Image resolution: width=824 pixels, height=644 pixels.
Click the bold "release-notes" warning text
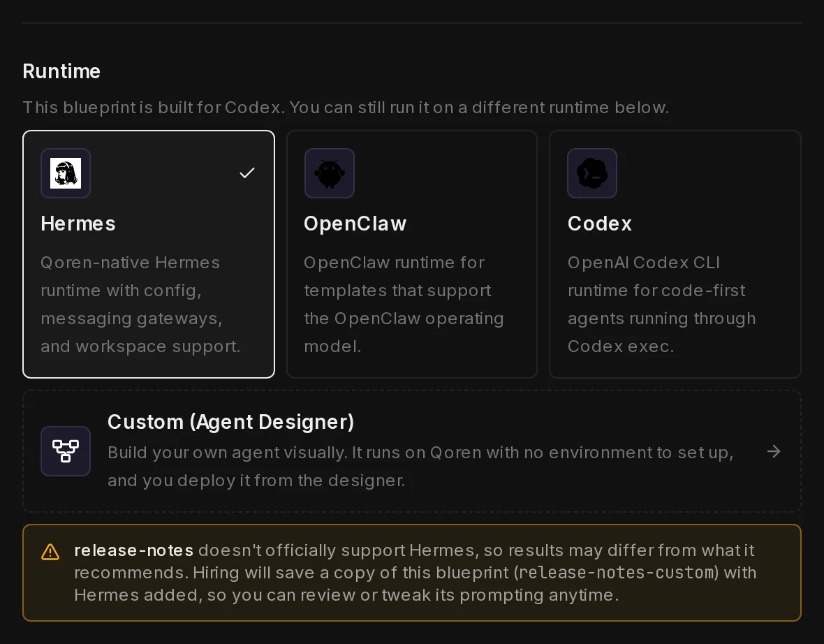[x=134, y=550]
